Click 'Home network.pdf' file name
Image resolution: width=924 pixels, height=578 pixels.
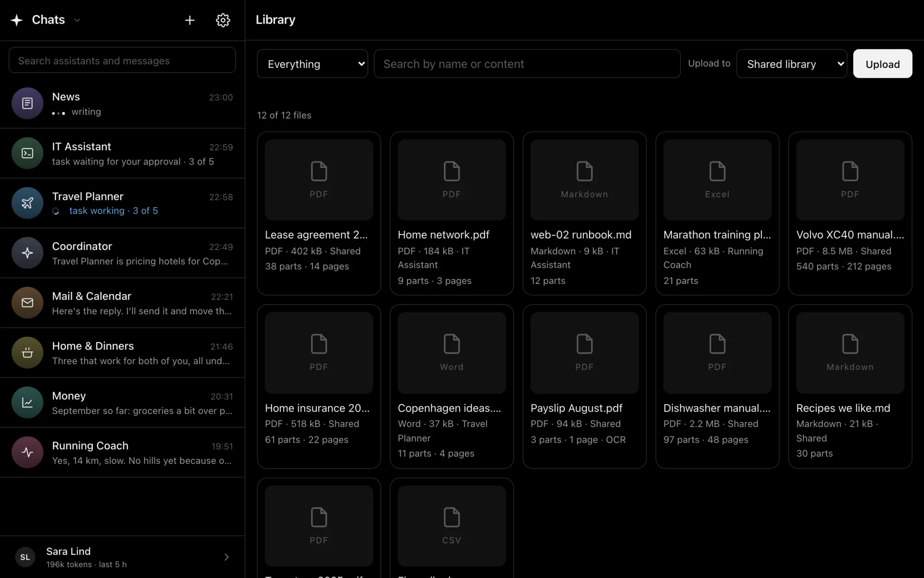coord(444,235)
